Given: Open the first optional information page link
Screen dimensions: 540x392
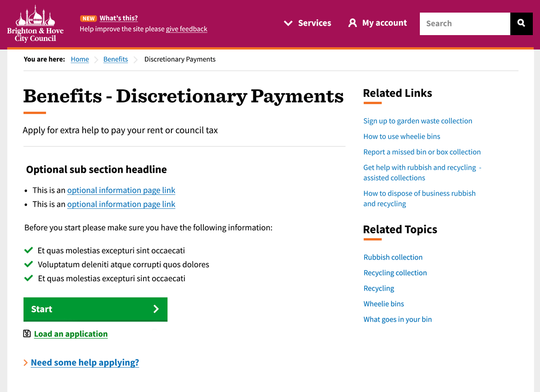Looking at the screenshot, I should (x=121, y=190).
